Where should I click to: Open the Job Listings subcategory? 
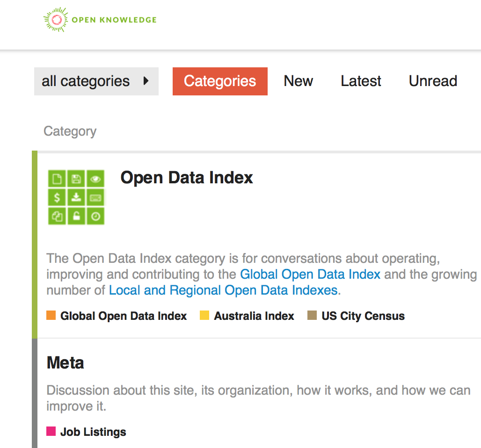click(93, 432)
